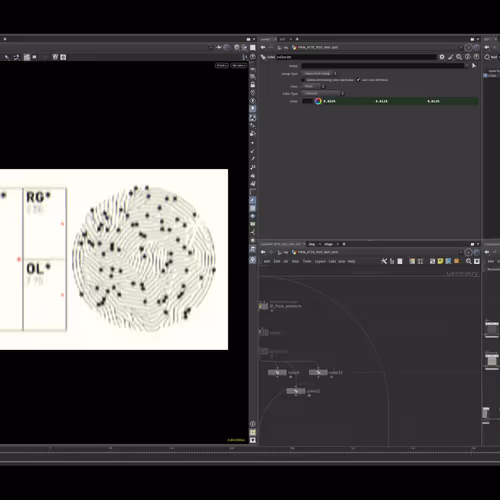The image size is (500, 500).
Task: Click the 'OL*' text in the viewport
Action: (x=38, y=269)
